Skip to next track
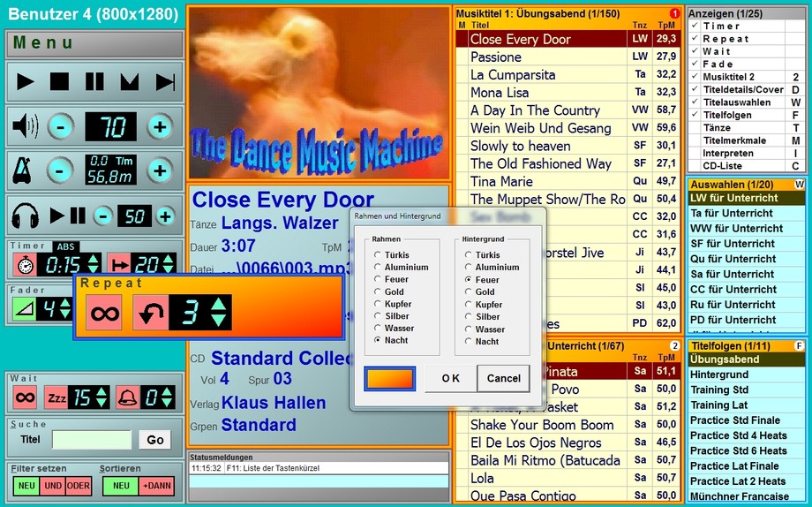The width and height of the screenshot is (812, 507). tap(165, 82)
